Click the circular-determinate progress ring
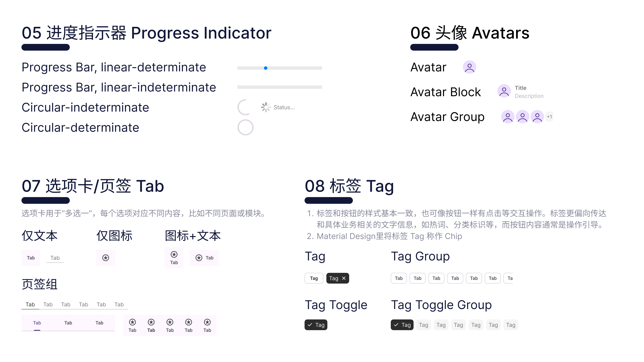644x362 pixels. click(245, 127)
